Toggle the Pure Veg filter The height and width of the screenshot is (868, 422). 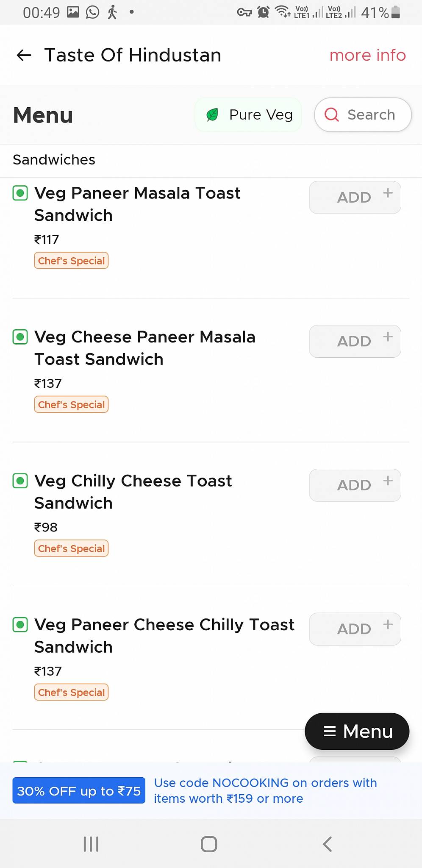point(248,115)
